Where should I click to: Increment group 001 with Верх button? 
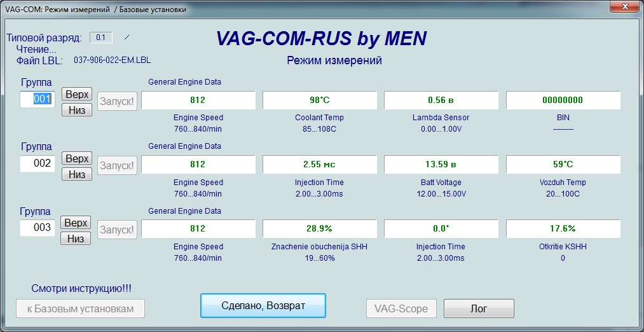pos(77,93)
